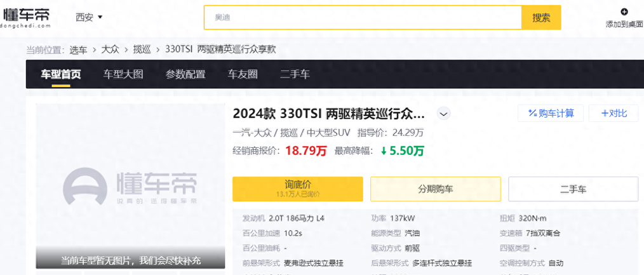The image size is (644, 275).
Task: Open the 车友圈 tab
Action: click(x=243, y=74)
